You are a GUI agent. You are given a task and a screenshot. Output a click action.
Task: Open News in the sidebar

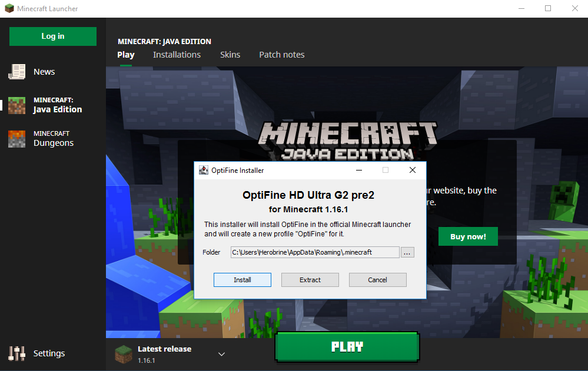[x=44, y=72]
